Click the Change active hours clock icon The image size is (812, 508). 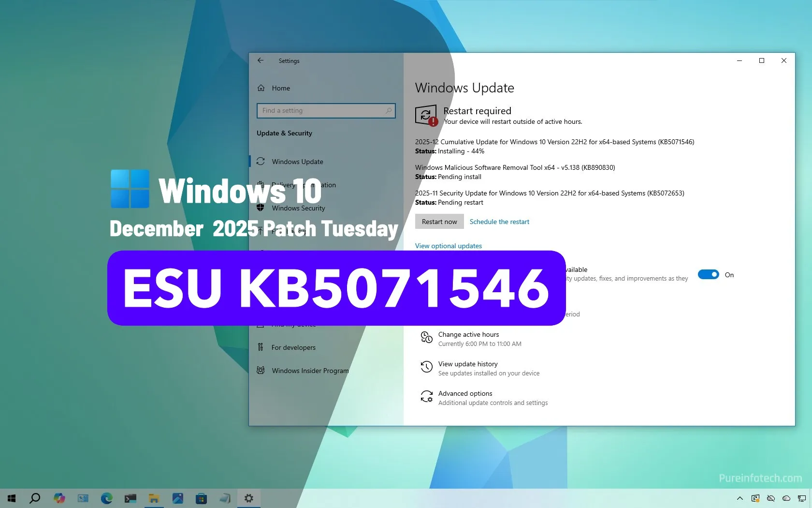click(426, 337)
